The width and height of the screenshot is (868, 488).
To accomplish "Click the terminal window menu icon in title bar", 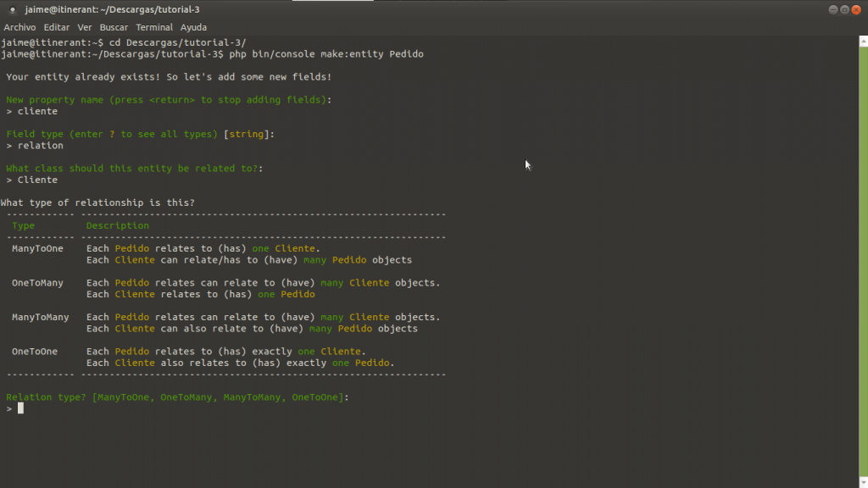I will click(12, 9).
